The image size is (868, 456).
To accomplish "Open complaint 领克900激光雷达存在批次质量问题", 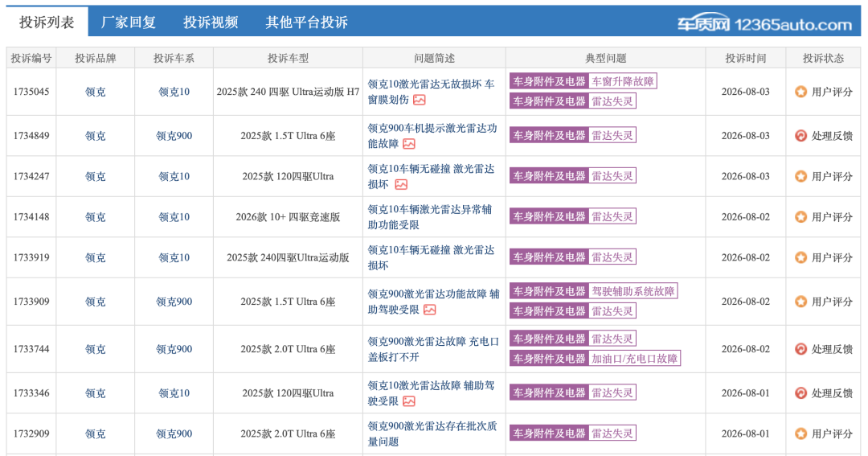I will coord(432,433).
